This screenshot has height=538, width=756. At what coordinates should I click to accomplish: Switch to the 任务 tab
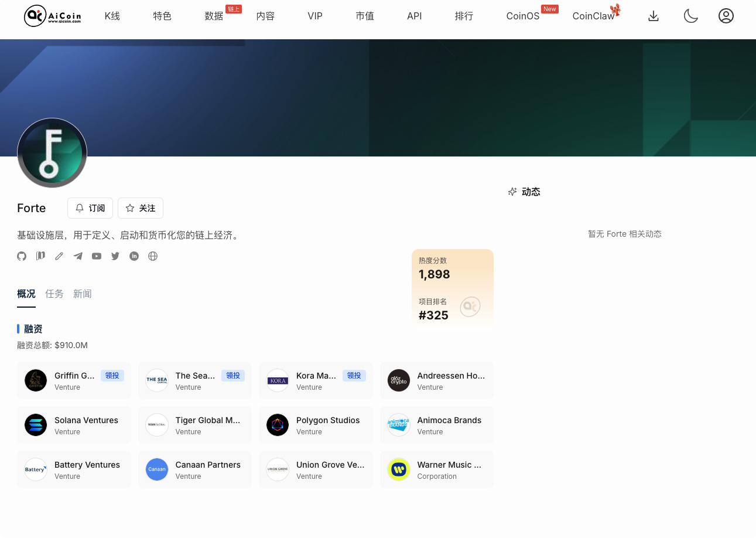(x=54, y=294)
